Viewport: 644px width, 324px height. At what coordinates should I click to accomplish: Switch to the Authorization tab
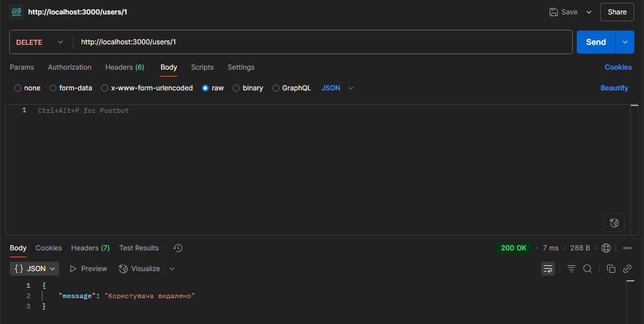click(x=70, y=67)
